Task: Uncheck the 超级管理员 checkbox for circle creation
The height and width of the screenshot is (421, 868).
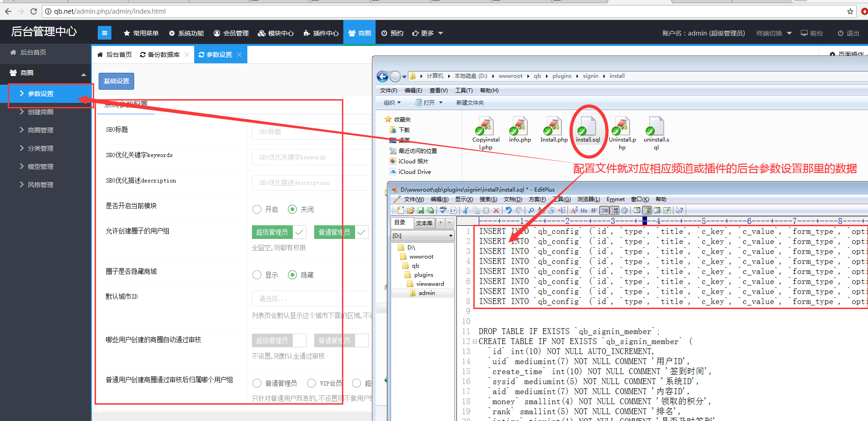Action: tap(299, 232)
